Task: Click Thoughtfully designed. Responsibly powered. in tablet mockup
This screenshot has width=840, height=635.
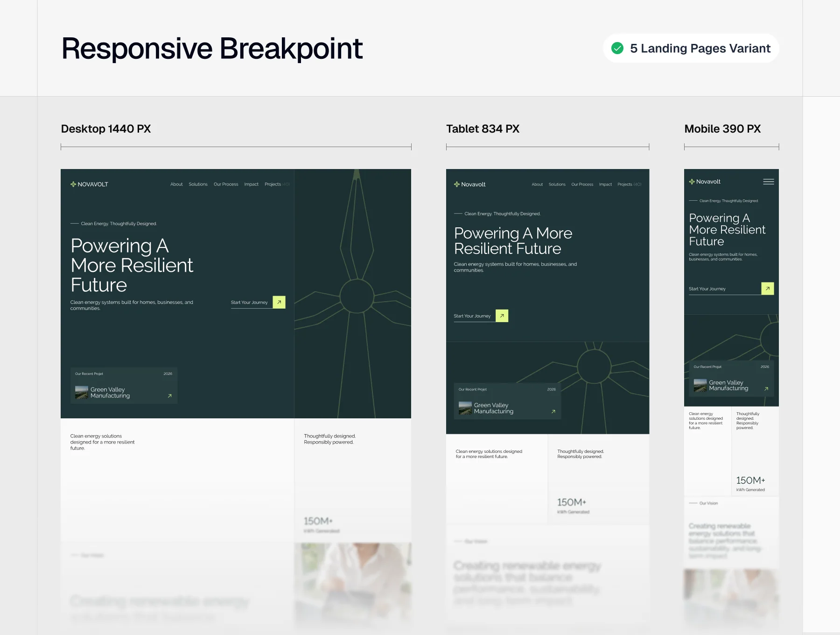Action: tap(581, 454)
